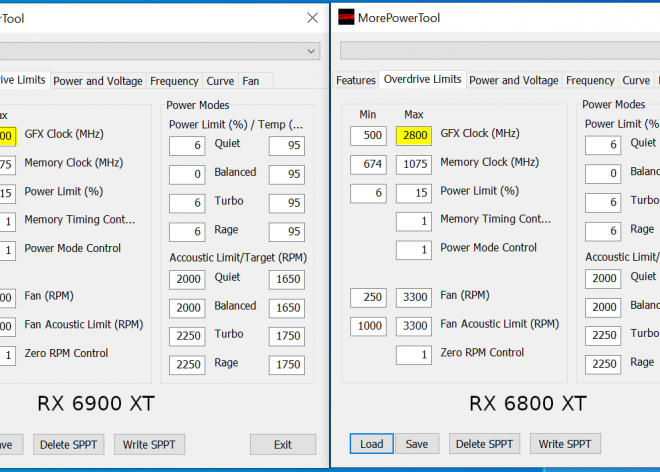Click Write SPPT in the RX 6900 XT window
The height and width of the screenshot is (472, 660).
pos(149,445)
